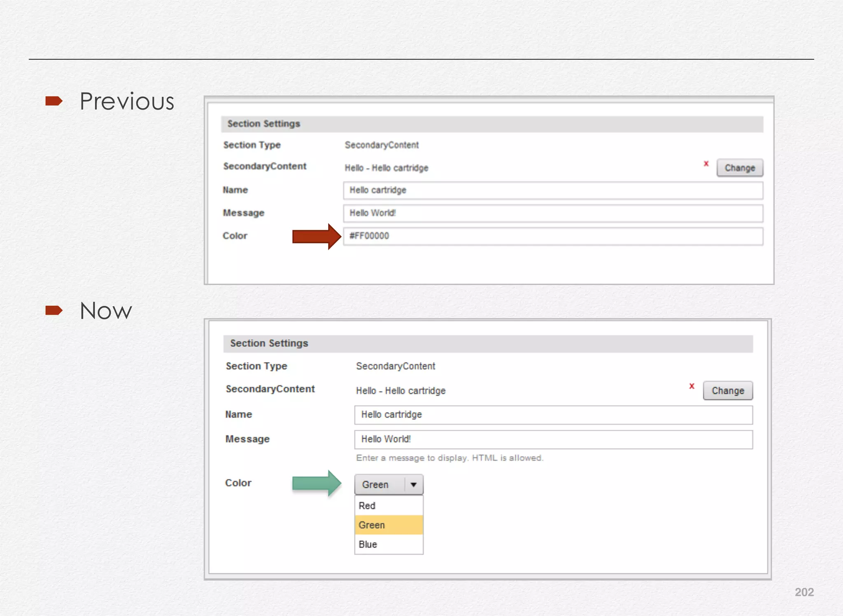Click the Section Settings header in Now panel
Screen dimensions: 843x616
tap(269, 343)
